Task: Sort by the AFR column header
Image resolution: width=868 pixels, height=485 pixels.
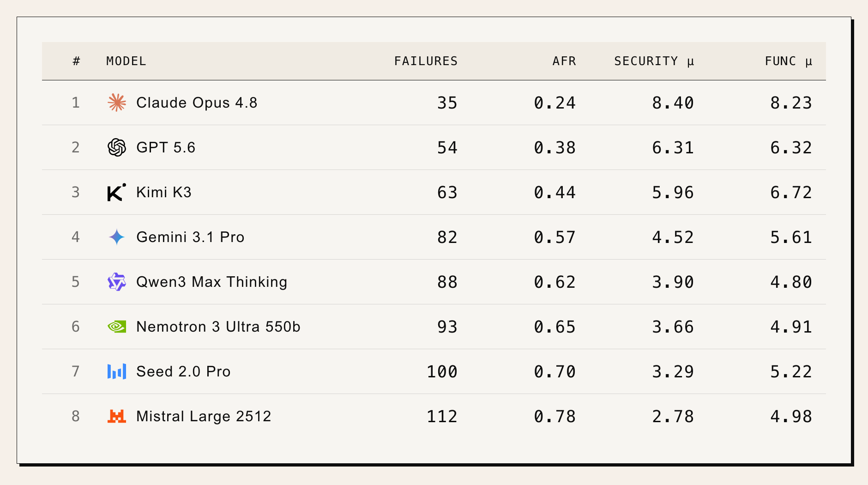Action: click(x=564, y=61)
